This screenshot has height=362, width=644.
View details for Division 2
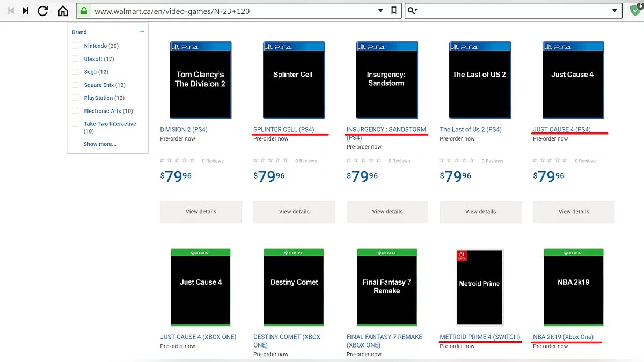point(201,212)
